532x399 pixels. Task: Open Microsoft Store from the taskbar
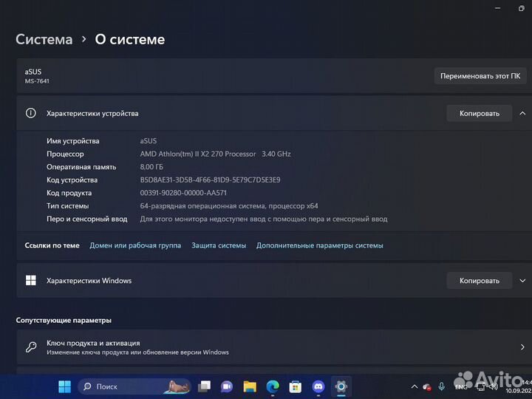296,386
